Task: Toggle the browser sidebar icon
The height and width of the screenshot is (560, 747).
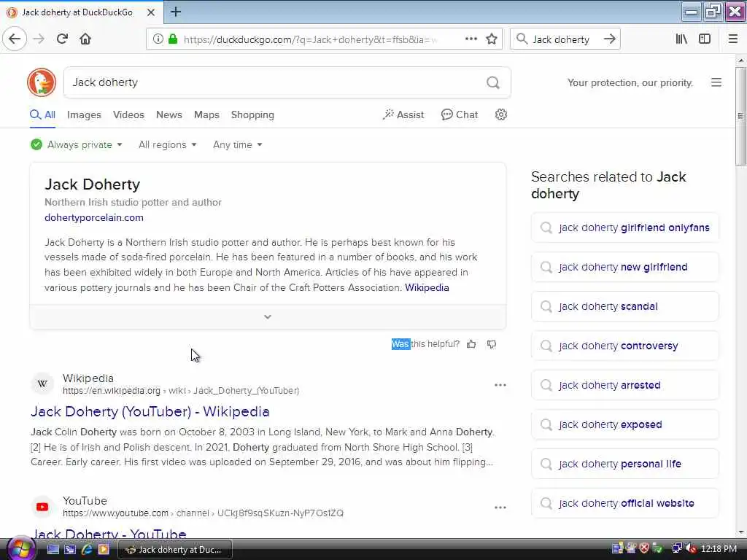Action: click(705, 39)
